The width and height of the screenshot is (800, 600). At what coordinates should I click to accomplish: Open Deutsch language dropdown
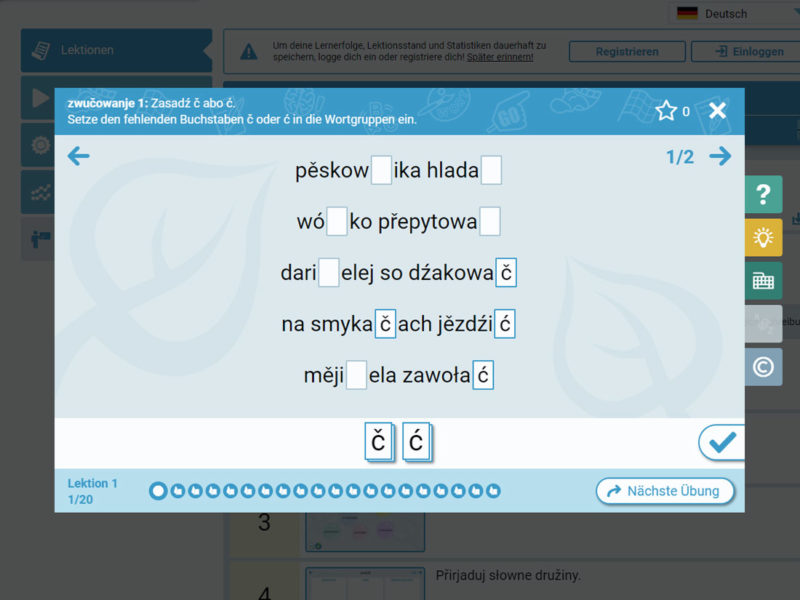(735, 13)
